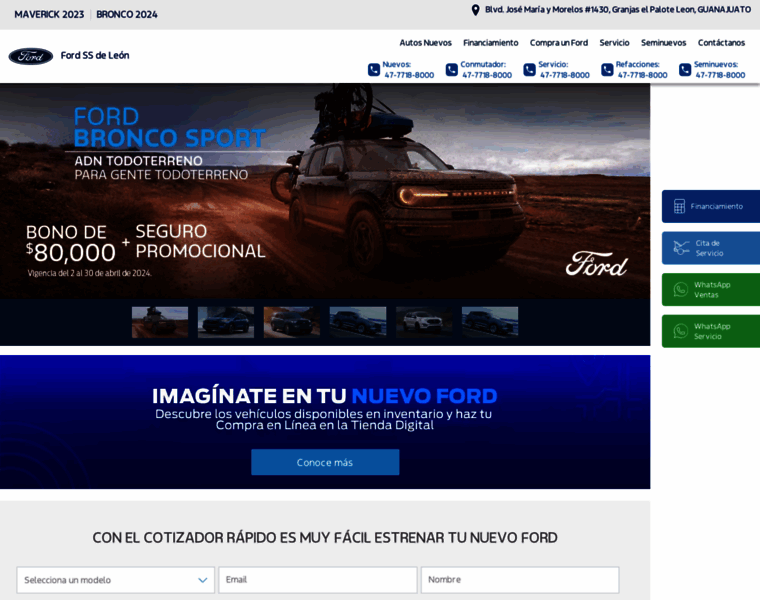Open the Contáctanos menu
760x600 pixels.
tap(721, 43)
